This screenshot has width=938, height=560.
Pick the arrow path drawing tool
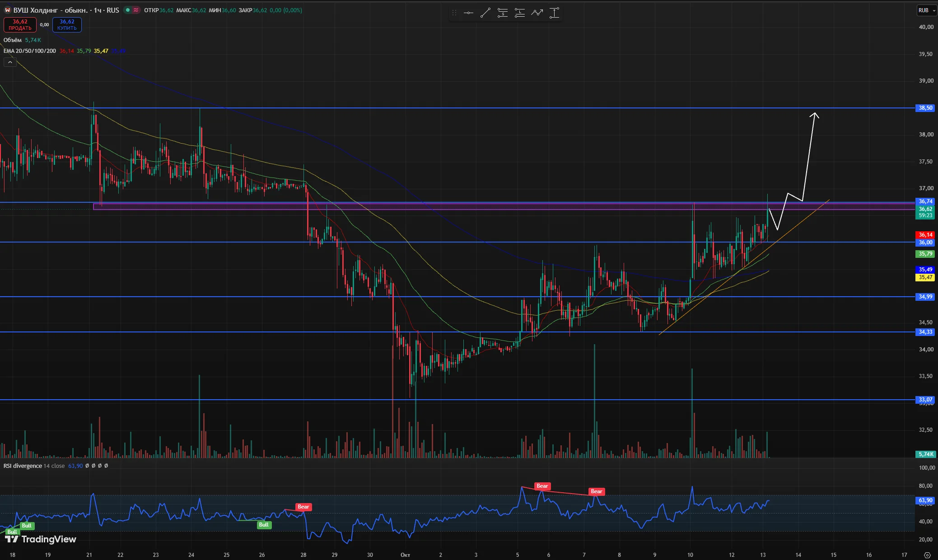[537, 13]
